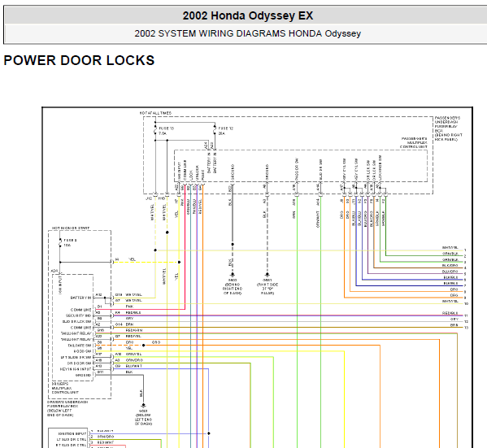487x448 pixels.
Task: Click the 'BLU/WHT' wire label at connector O9
Action: pyautogui.click(x=134, y=367)
